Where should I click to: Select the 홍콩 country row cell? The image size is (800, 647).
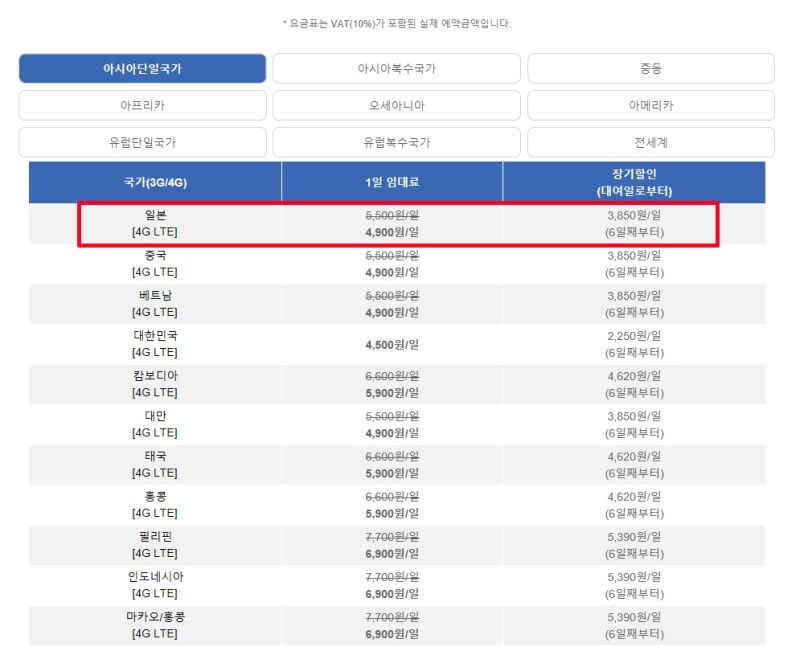[155, 505]
